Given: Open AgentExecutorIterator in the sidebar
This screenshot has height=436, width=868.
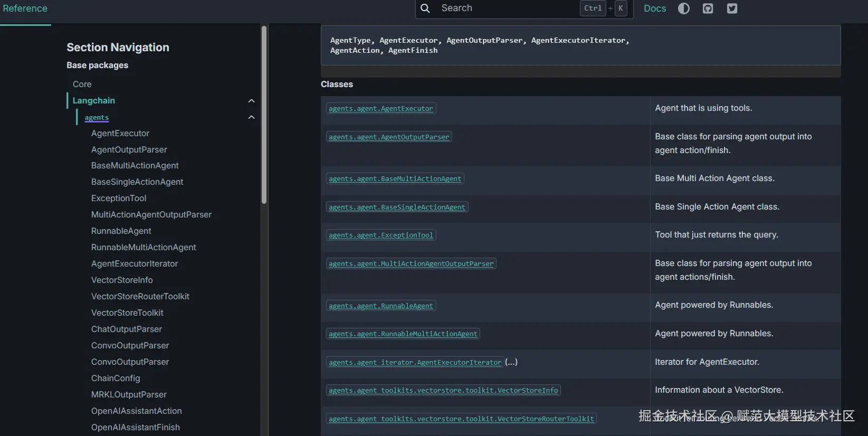Looking at the screenshot, I should (x=135, y=263).
